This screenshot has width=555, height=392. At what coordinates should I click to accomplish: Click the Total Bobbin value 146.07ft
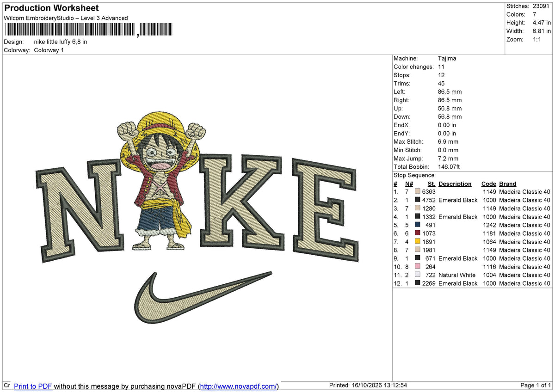tap(449, 166)
